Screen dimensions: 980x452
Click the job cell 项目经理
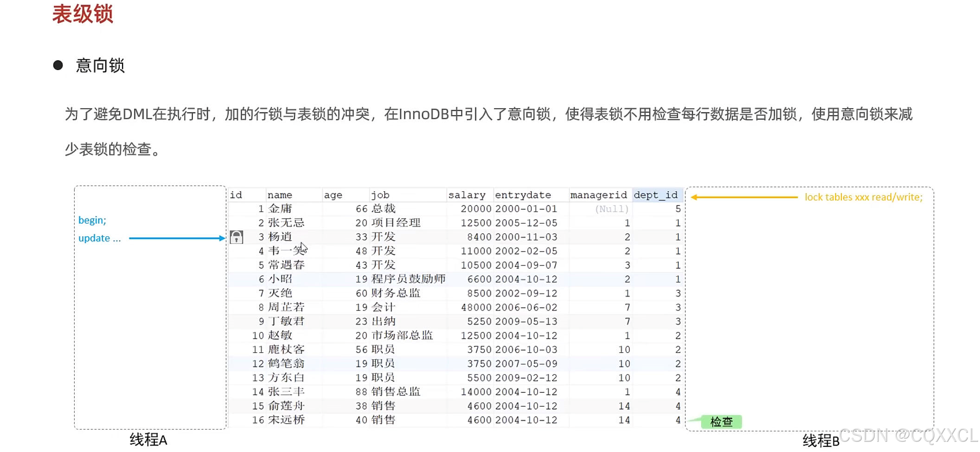point(396,223)
